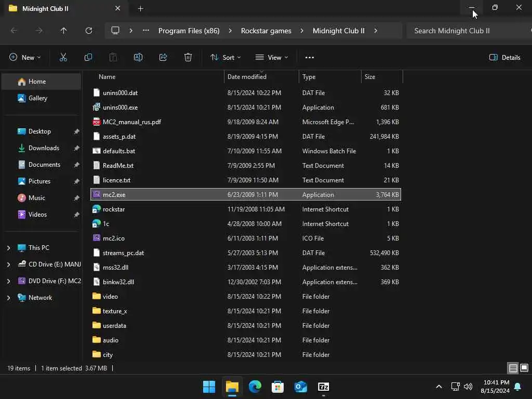Click the rockstar Internet Shortcut icon
This screenshot has height=399, width=532.
click(96, 209)
